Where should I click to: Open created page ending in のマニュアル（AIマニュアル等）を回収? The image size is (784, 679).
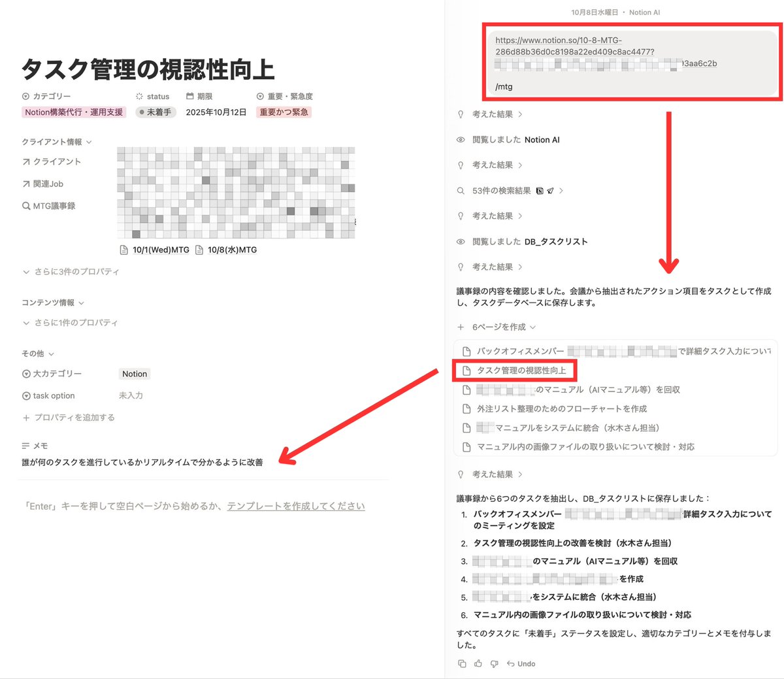[571, 389]
